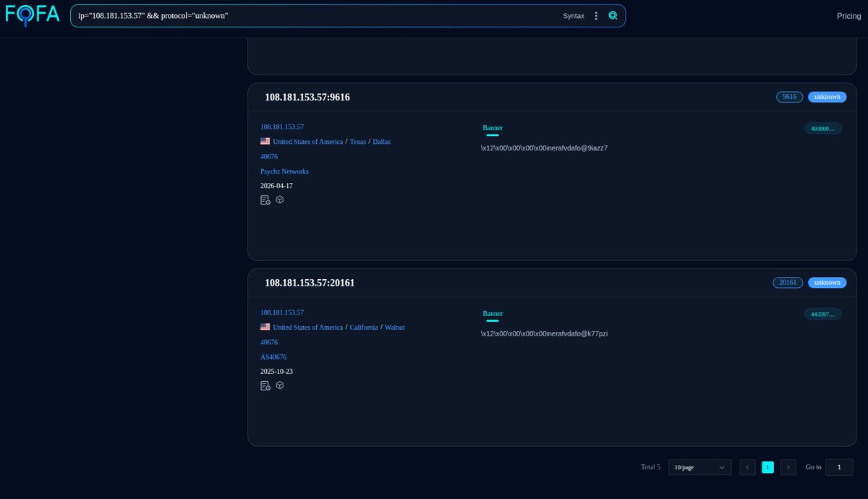Screen dimensions: 868x499
Task: Click the search magnifier icon in query bar
Action: [x=613, y=16]
